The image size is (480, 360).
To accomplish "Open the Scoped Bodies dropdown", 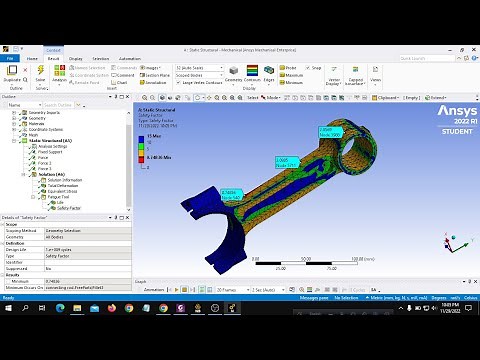I will 199,75.
